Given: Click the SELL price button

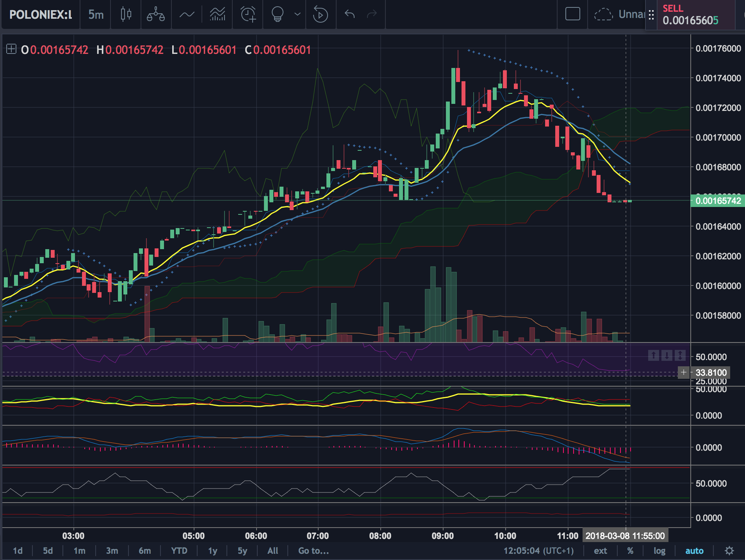Looking at the screenshot, I should [696, 14].
